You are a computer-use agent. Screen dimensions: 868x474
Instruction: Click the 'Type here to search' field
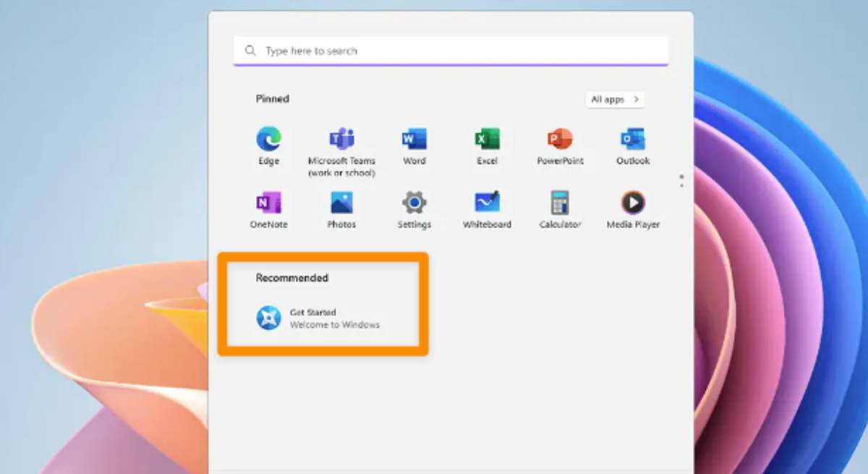[451, 51]
